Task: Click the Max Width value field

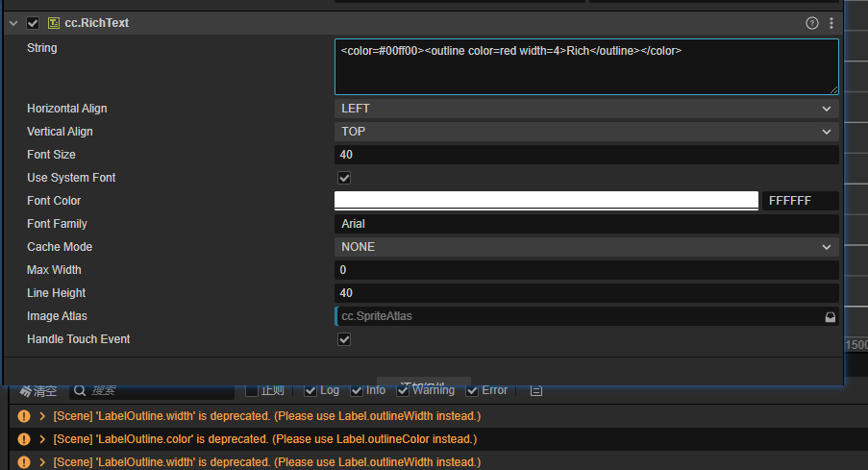Action: coord(586,270)
